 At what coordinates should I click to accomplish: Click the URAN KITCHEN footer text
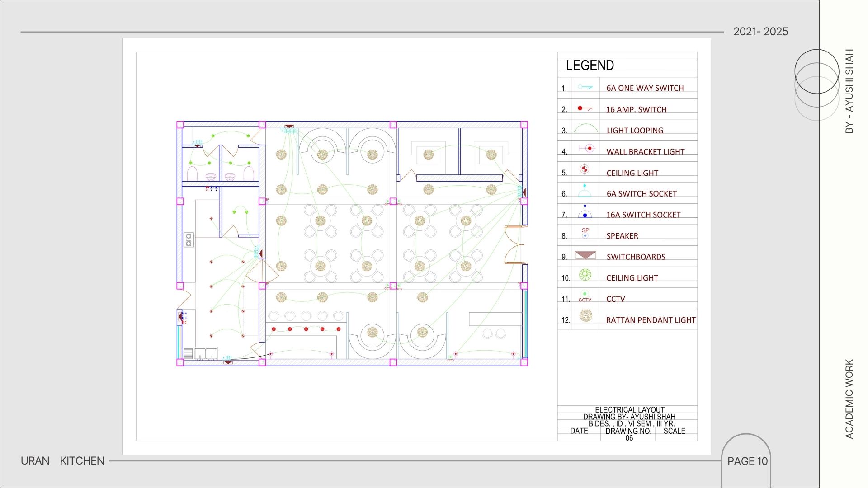point(62,461)
